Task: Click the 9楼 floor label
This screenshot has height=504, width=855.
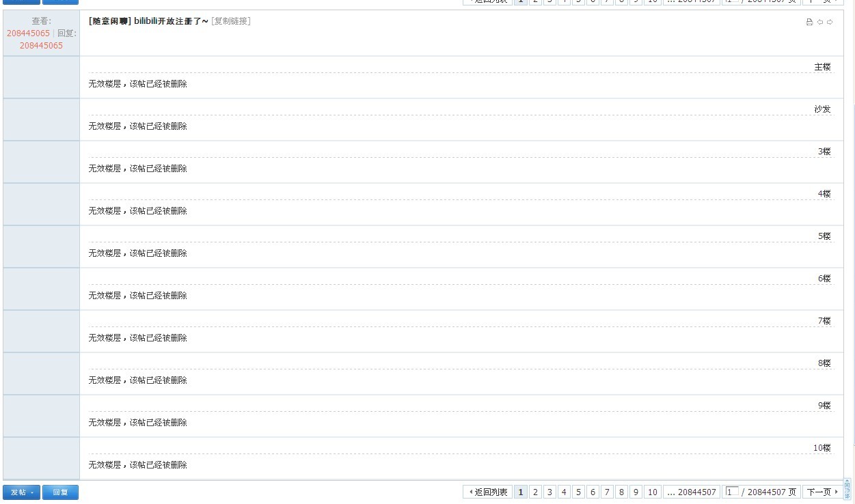Action: [x=824, y=406]
